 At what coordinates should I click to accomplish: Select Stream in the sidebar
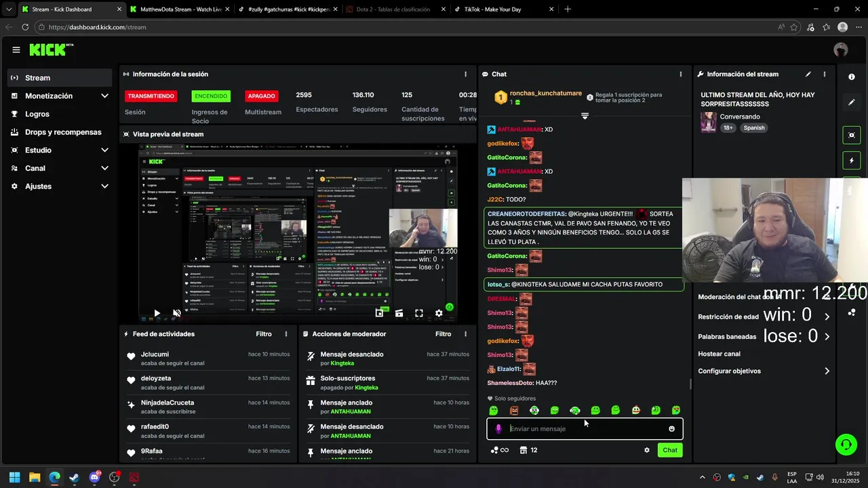pyautogui.click(x=60, y=78)
